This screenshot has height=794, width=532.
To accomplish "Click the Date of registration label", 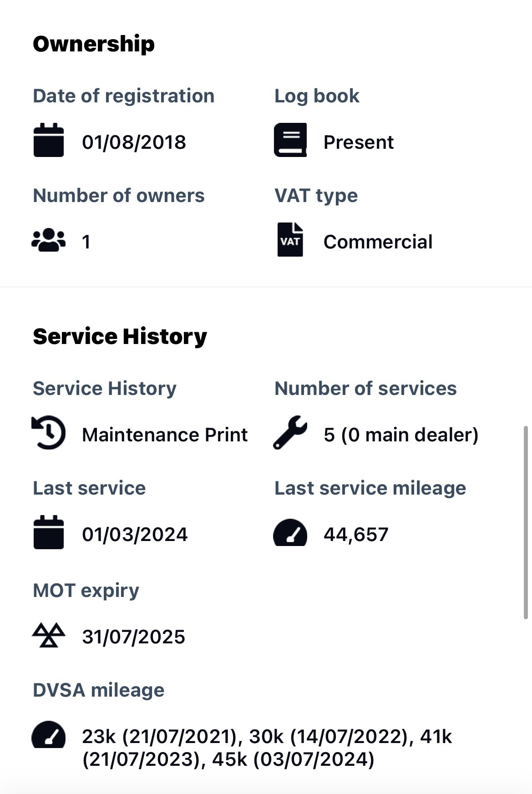I will click(x=124, y=96).
